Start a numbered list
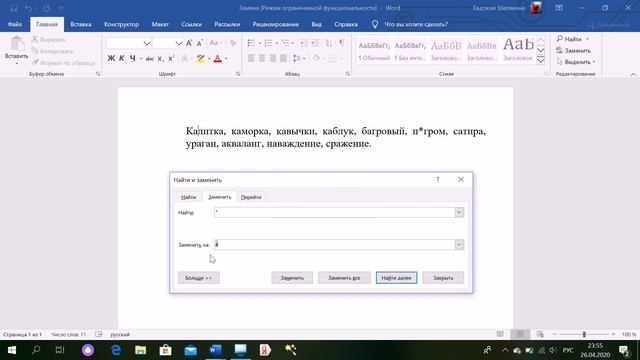 pyautogui.click(x=268, y=43)
